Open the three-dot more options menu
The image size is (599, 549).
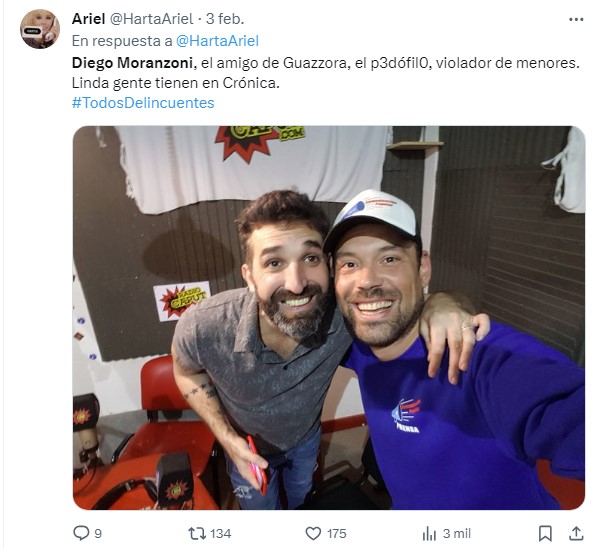(576, 19)
